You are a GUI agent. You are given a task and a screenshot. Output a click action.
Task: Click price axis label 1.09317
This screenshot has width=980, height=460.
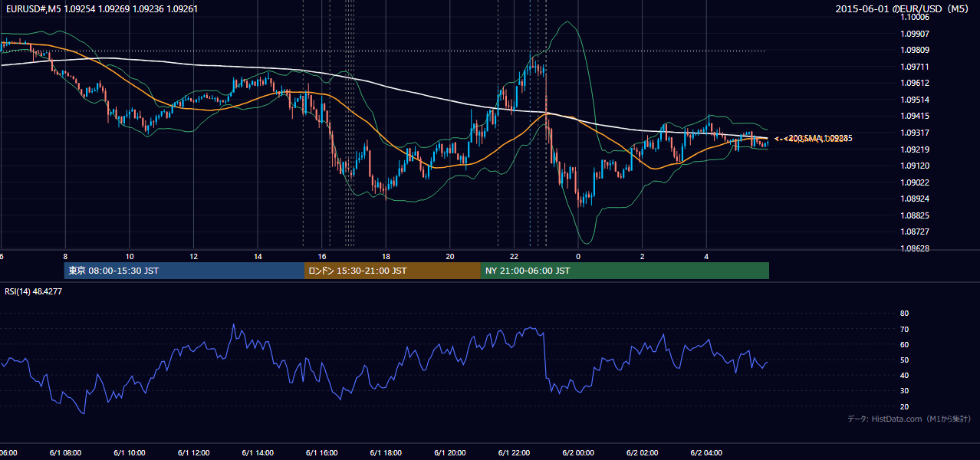point(914,133)
